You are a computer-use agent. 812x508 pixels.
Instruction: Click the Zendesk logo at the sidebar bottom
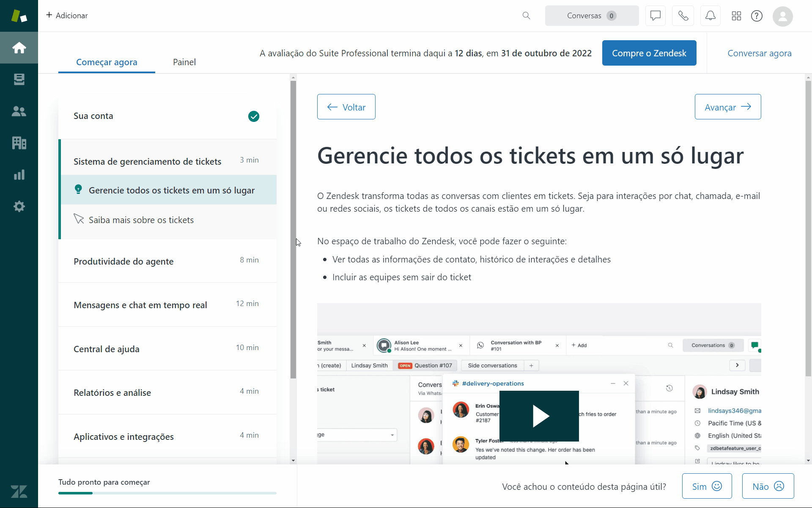(19, 491)
